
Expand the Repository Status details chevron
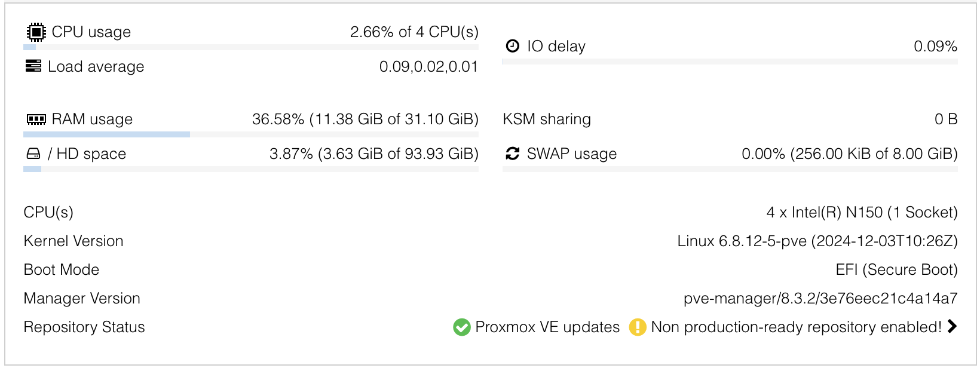click(953, 327)
